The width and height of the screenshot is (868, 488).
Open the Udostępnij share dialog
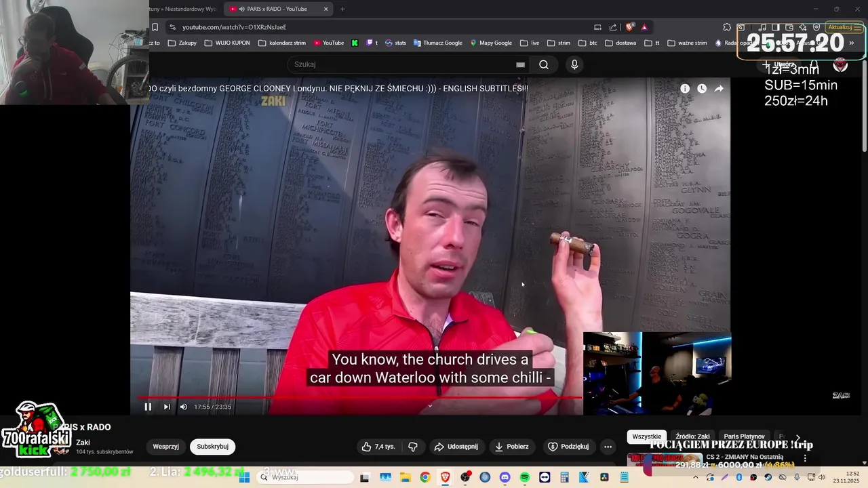[456, 447]
